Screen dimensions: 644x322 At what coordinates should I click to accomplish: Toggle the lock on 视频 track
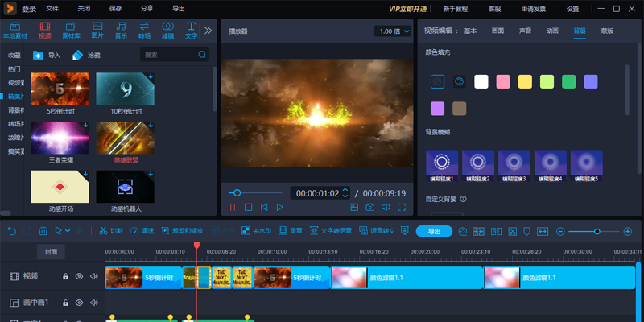[66, 277]
